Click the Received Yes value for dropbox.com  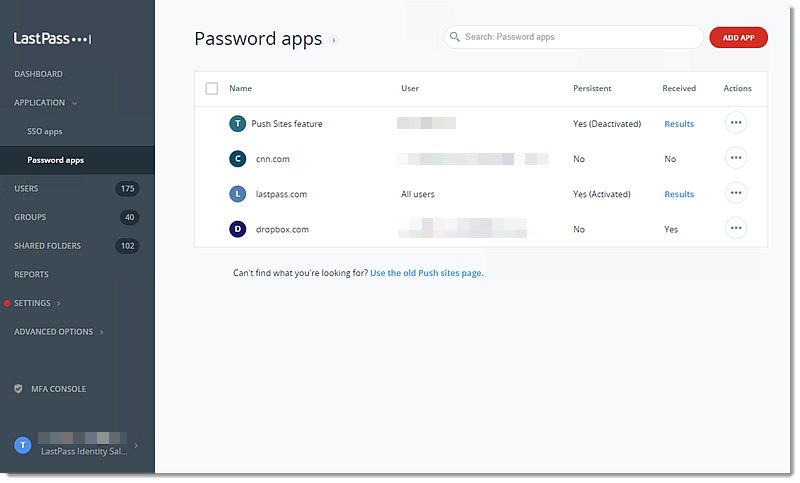tap(671, 230)
